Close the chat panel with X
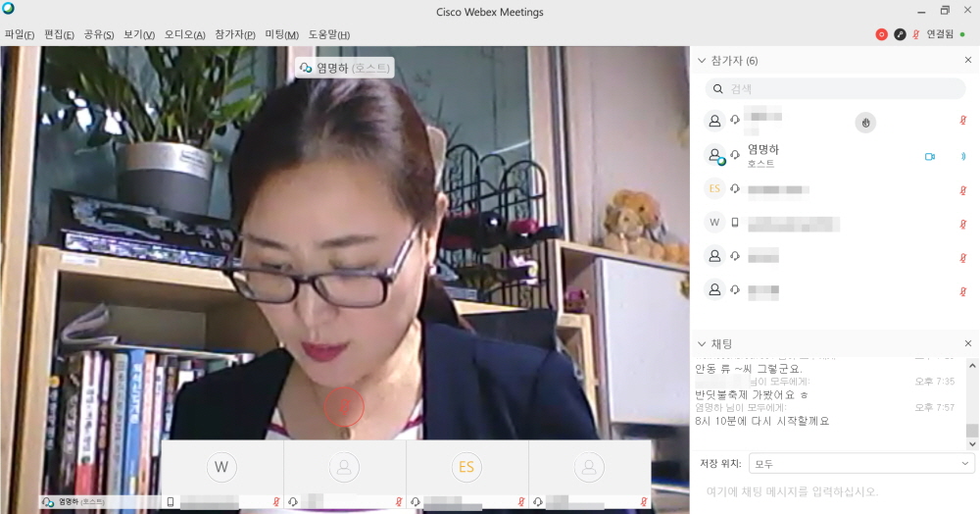The image size is (980, 514). [x=968, y=344]
